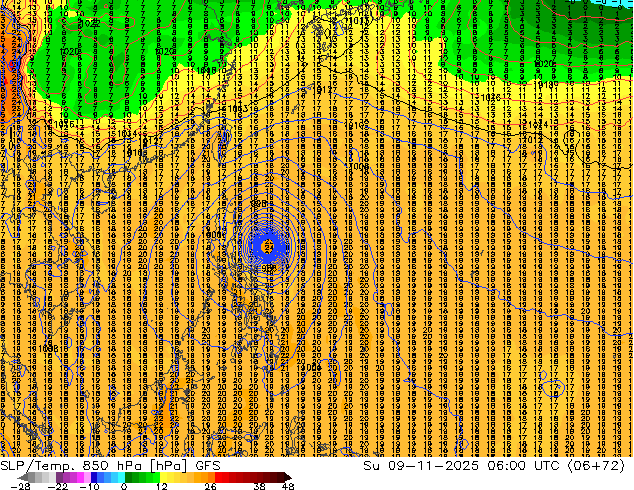
Task: Click the '-22' label on color scale
Action: 57,486
